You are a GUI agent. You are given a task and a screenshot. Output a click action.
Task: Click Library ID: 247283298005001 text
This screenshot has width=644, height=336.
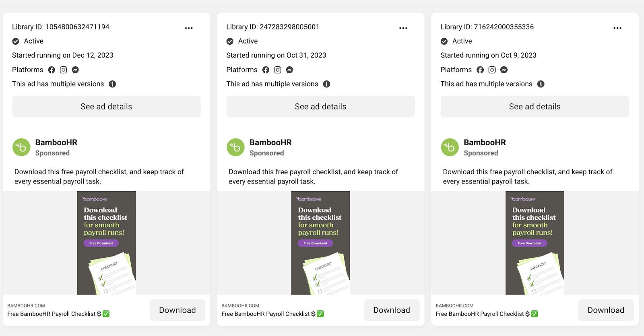273,27
